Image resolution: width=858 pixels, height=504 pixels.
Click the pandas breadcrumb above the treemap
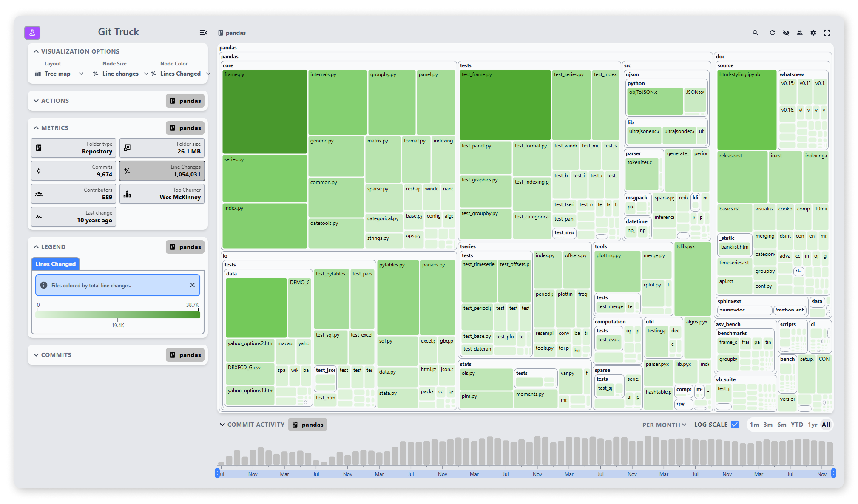click(232, 33)
